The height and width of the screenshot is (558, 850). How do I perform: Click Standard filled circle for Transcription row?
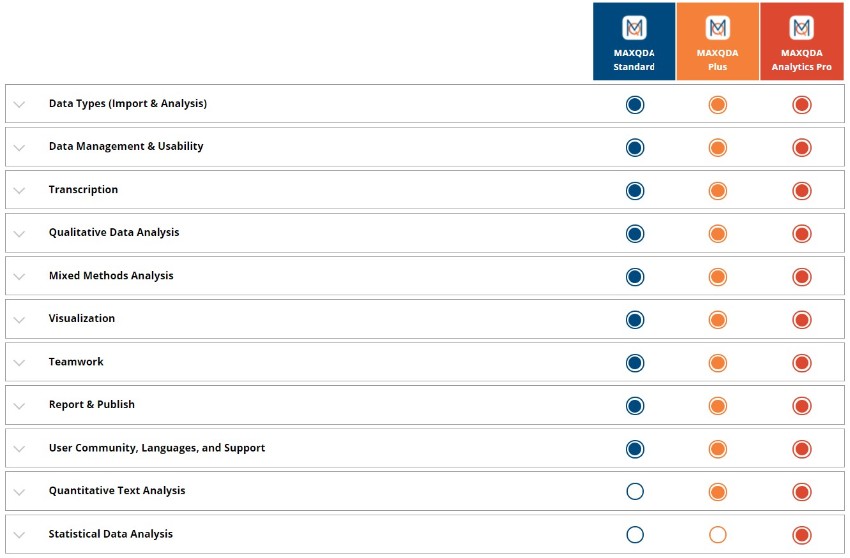[635, 191]
